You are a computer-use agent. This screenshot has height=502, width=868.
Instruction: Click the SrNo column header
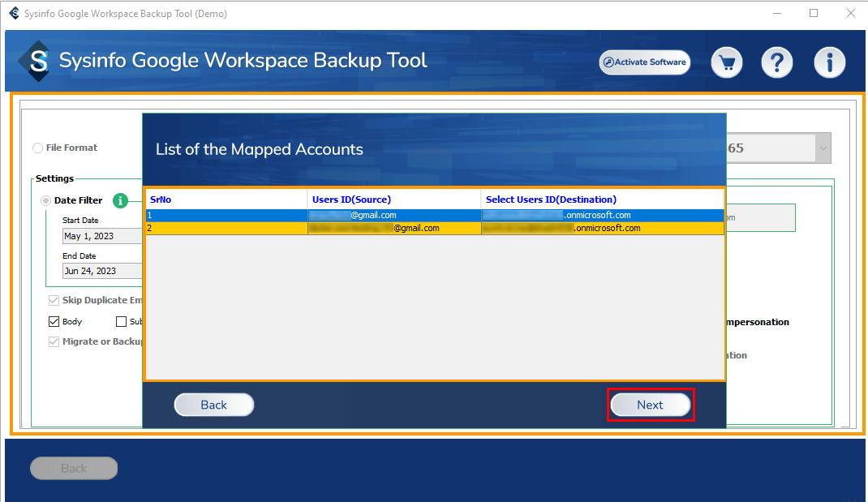[x=226, y=200]
